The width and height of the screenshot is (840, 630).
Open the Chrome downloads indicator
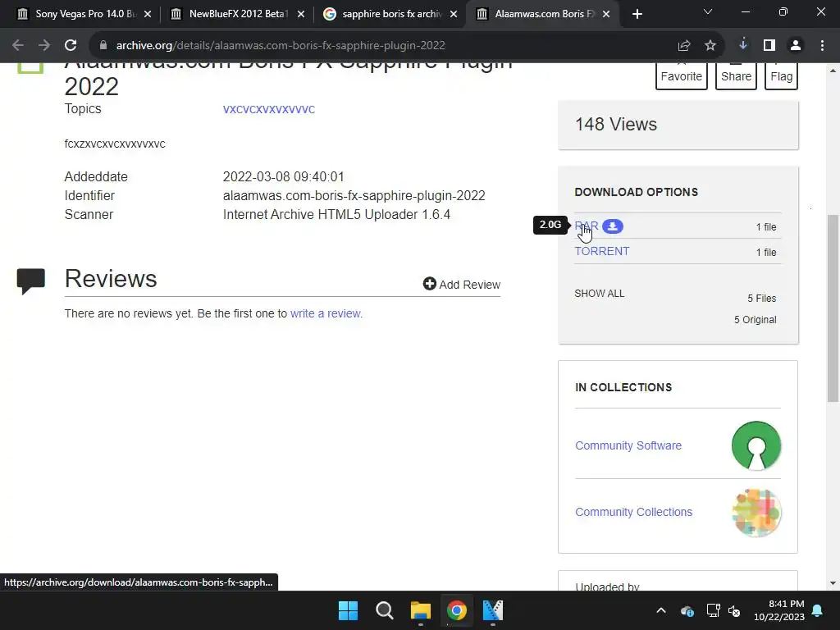(x=743, y=45)
